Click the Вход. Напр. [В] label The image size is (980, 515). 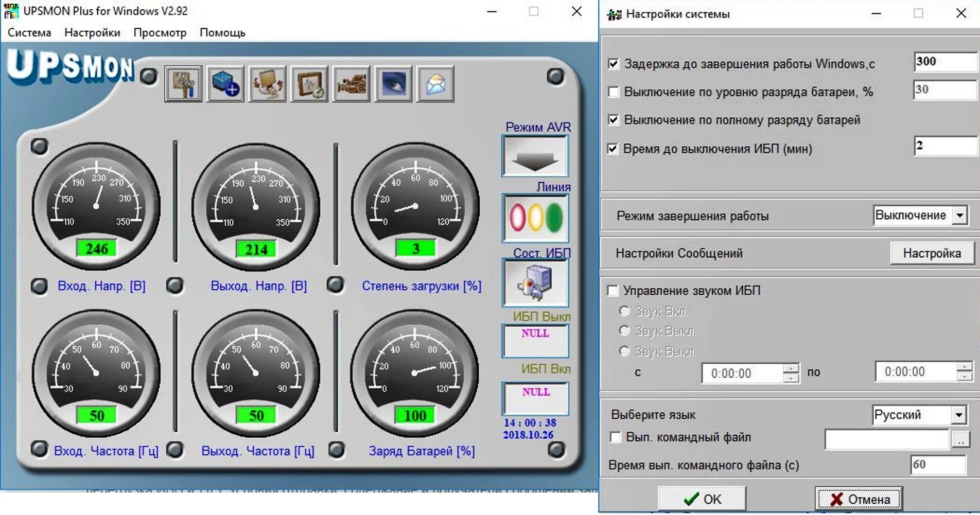101,286
